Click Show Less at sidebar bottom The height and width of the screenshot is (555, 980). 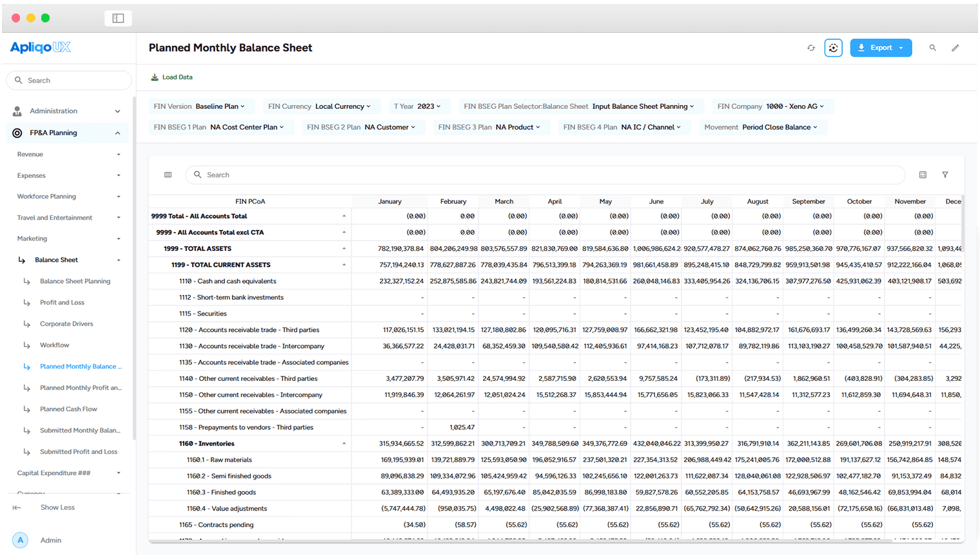pos(57,507)
